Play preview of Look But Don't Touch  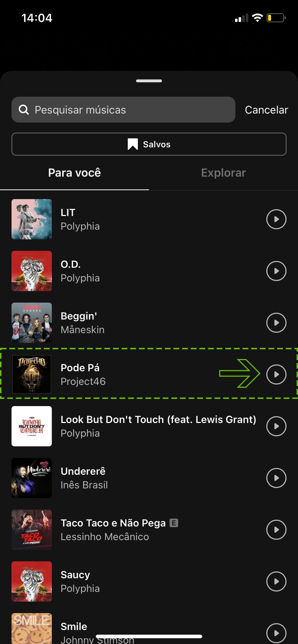[x=276, y=426]
